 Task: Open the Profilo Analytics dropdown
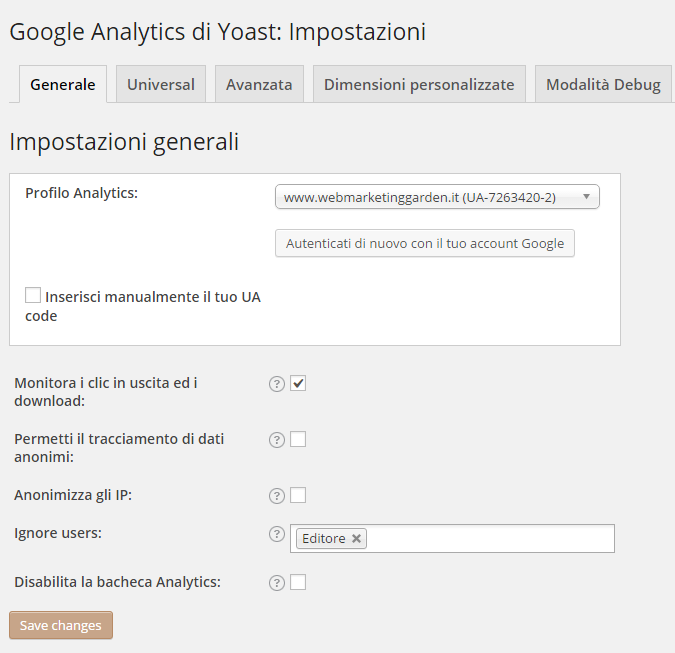pyautogui.click(x=437, y=197)
